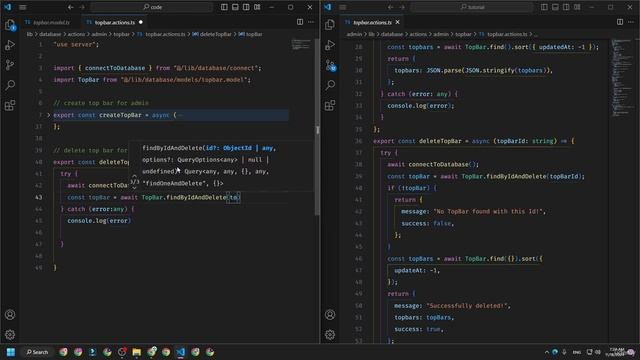Toggle secondary side bar in left window
The image size is (640, 360).
(x=246, y=7)
